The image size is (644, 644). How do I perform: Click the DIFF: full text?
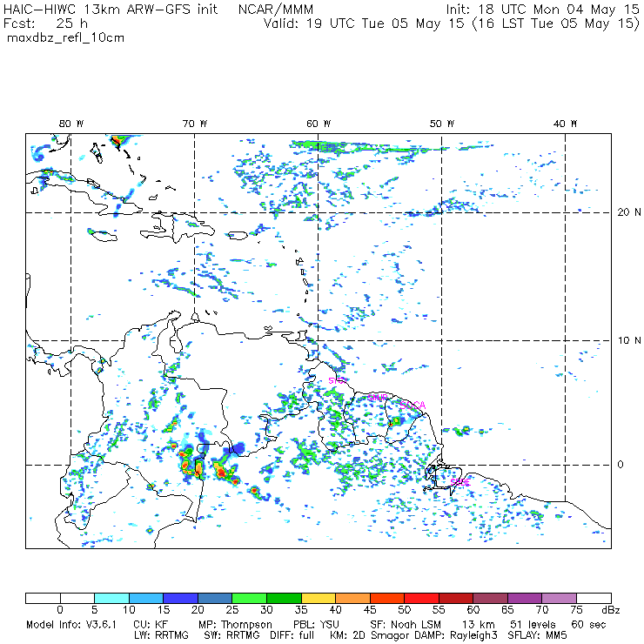tap(292, 635)
